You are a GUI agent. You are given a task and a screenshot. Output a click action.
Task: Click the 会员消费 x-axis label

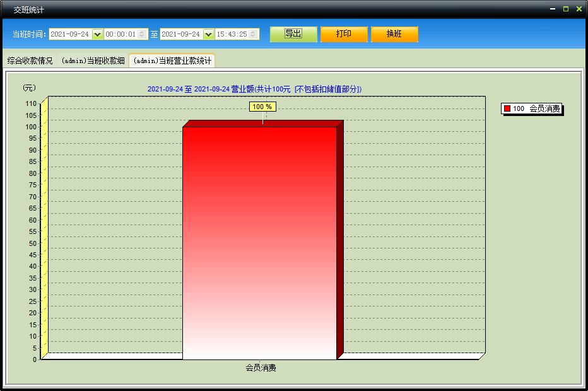coord(261,368)
